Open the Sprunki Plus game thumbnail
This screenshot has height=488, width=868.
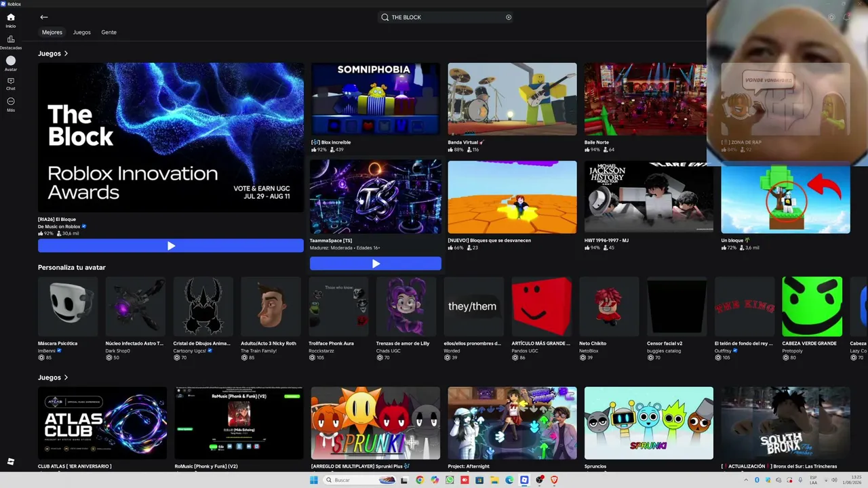(376, 424)
